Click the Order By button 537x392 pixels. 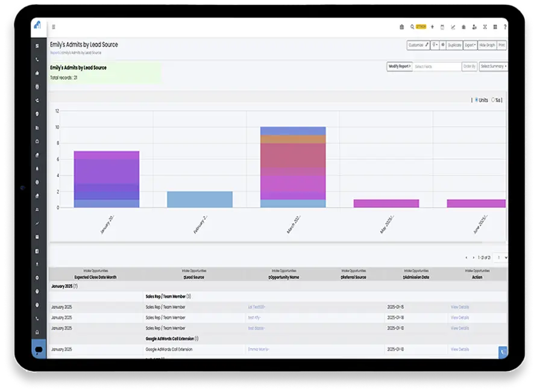click(x=469, y=66)
